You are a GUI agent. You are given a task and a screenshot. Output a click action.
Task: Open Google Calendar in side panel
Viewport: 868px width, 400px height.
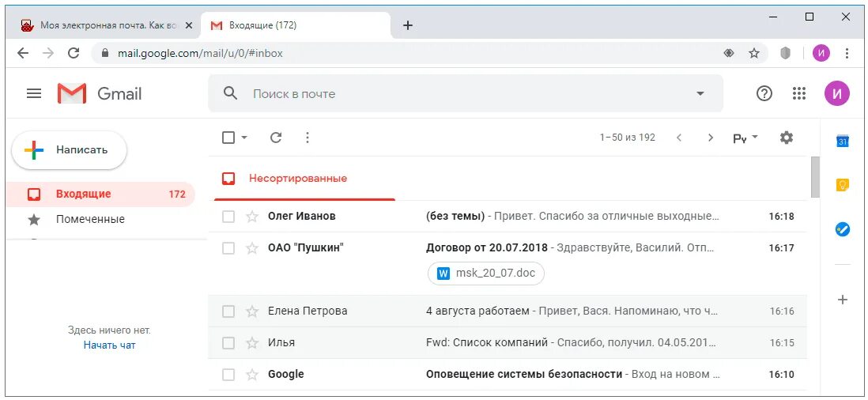point(843,142)
